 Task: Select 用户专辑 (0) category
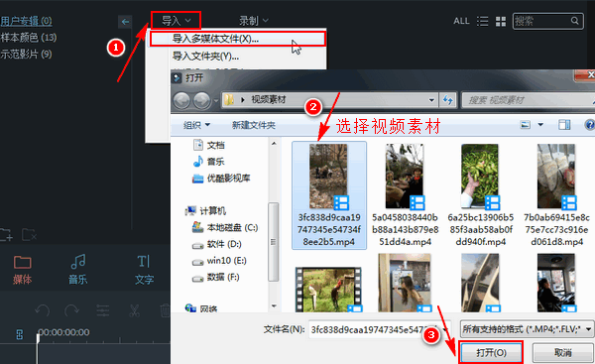coord(26,21)
